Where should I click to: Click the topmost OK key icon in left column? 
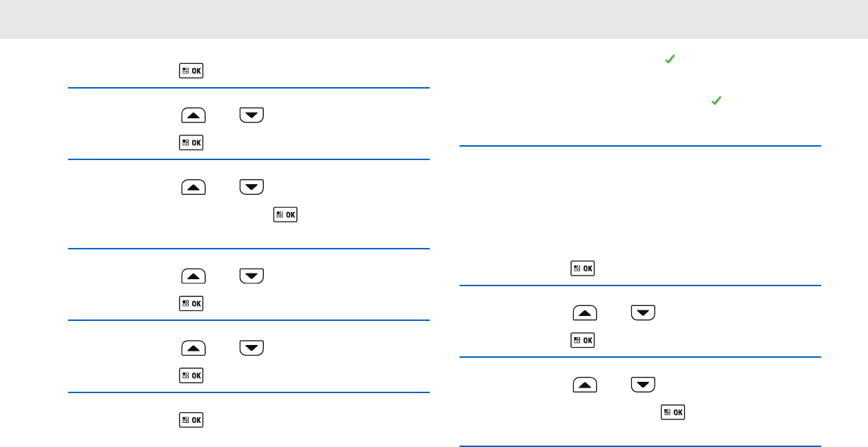(191, 71)
